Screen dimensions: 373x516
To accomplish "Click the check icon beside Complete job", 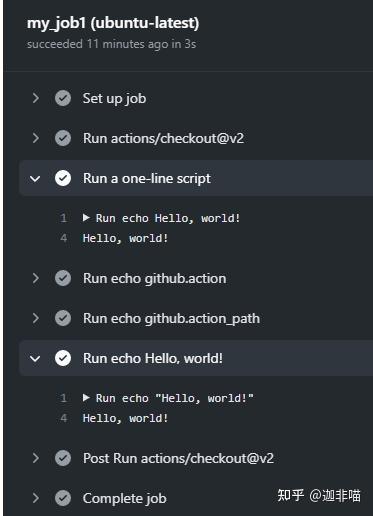I will pyautogui.click(x=63, y=498).
